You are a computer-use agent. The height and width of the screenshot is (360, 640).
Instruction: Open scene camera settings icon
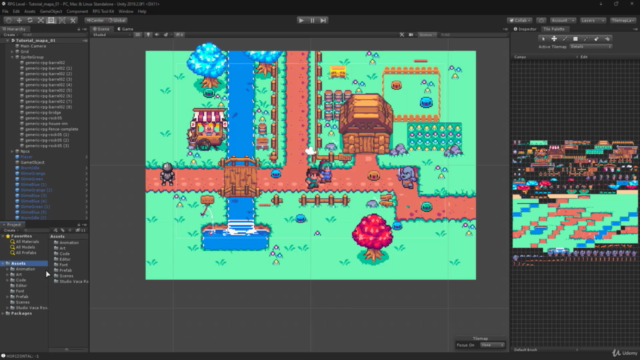click(x=411, y=35)
